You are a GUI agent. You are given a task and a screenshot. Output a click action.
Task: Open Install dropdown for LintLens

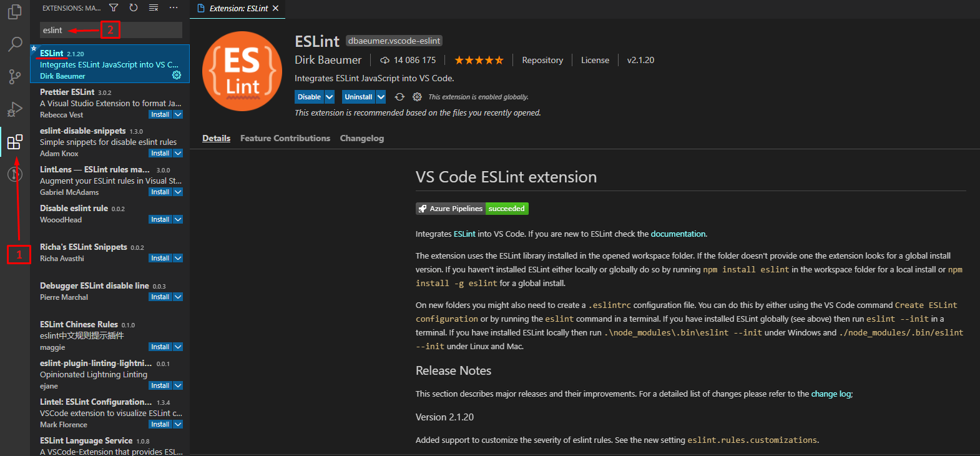[178, 192]
